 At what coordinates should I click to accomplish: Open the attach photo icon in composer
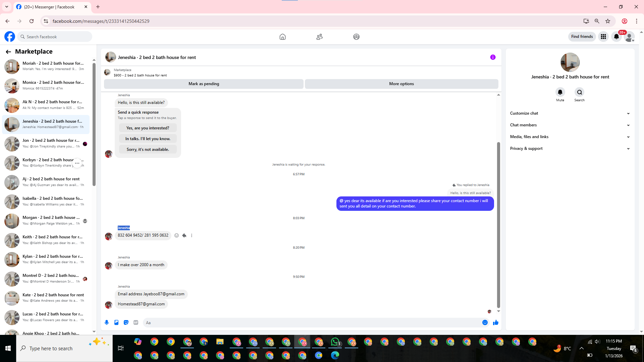coord(116,322)
